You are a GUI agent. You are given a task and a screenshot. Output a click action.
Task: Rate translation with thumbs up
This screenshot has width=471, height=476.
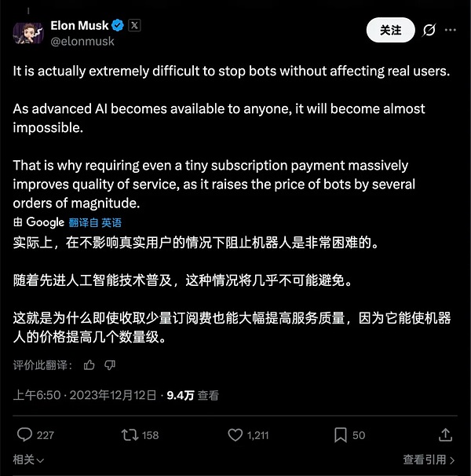click(89, 365)
